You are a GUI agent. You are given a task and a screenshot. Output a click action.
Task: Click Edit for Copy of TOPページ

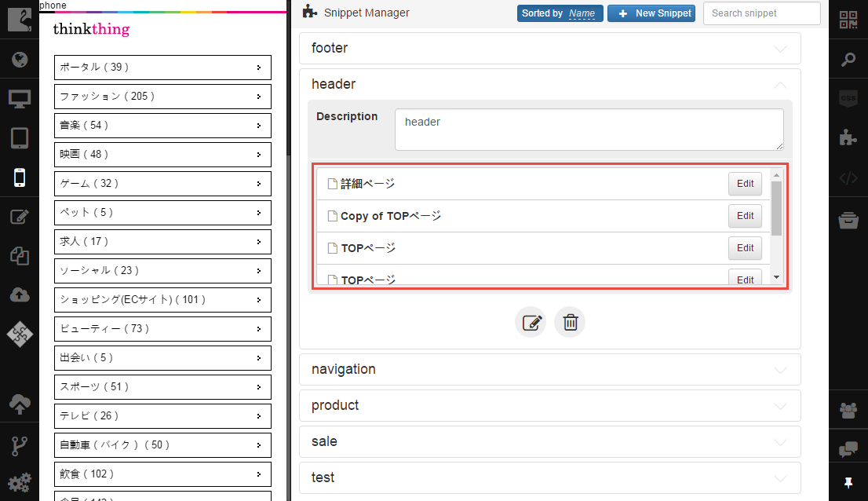point(745,216)
